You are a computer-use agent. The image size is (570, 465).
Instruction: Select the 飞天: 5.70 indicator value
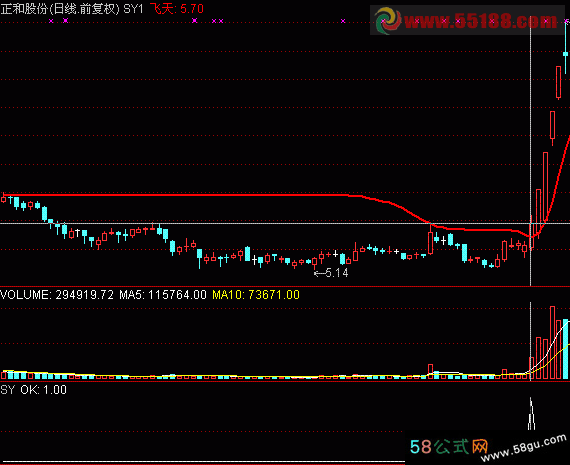pyautogui.click(x=177, y=8)
